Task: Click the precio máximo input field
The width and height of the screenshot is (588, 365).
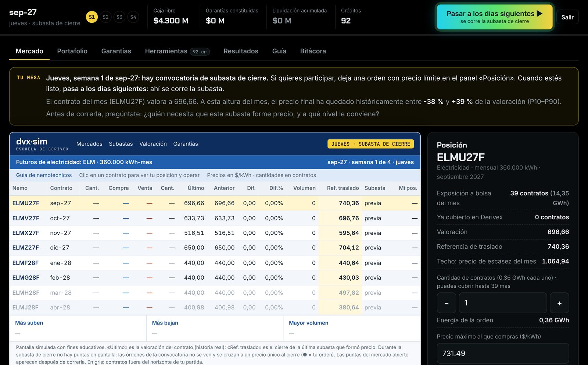Action: pyautogui.click(x=503, y=353)
